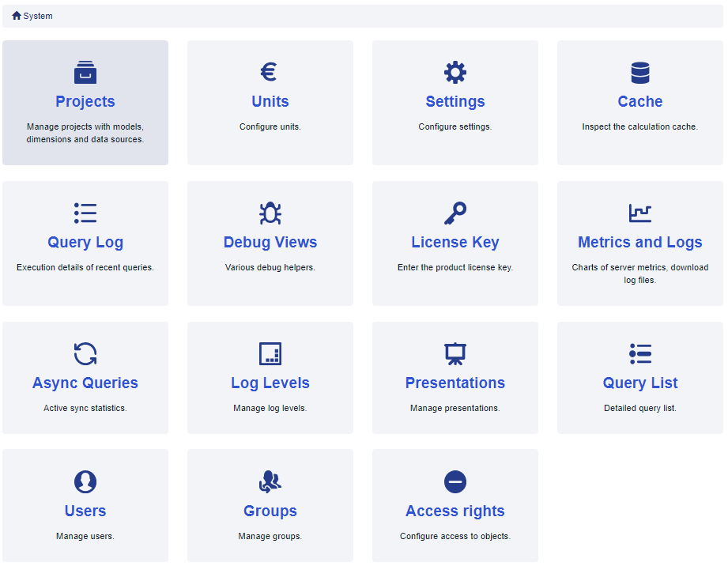Click the Cache database icon

click(640, 73)
